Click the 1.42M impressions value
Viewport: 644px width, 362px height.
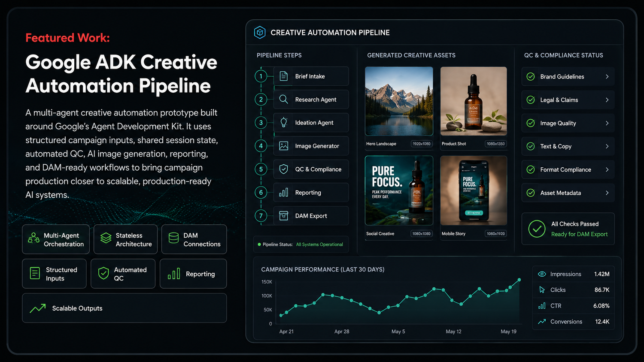602,274
